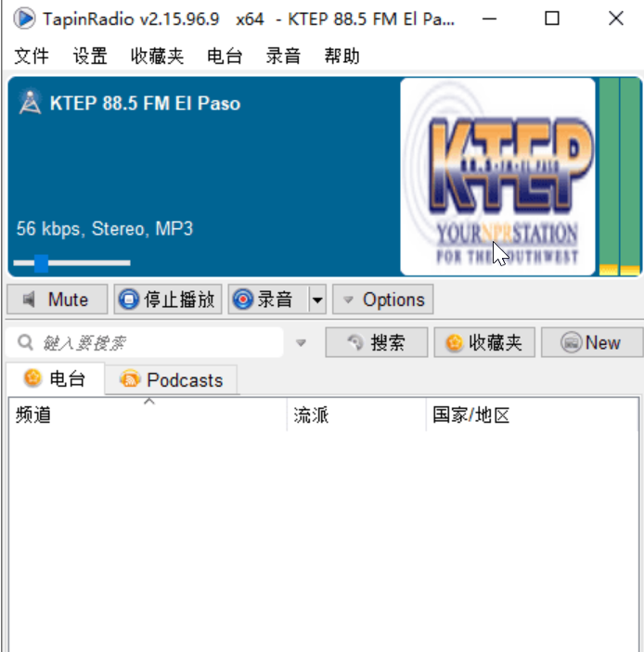
Task: Expand the search history dropdown arrow
Action: pyautogui.click(x=301, y=343)
